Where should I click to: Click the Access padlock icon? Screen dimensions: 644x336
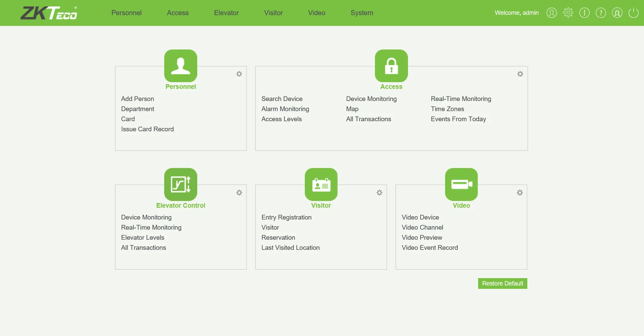pos(391,66)
